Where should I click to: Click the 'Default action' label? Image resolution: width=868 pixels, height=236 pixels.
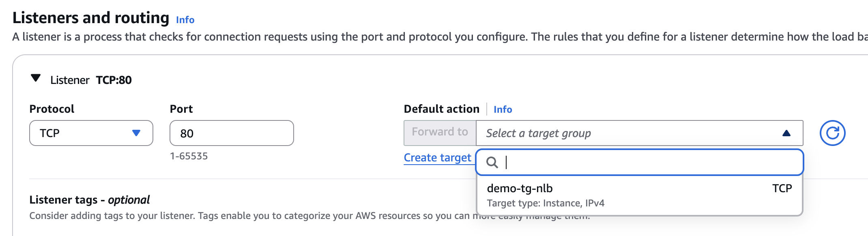pyautogui.click(x=441, y=109)
